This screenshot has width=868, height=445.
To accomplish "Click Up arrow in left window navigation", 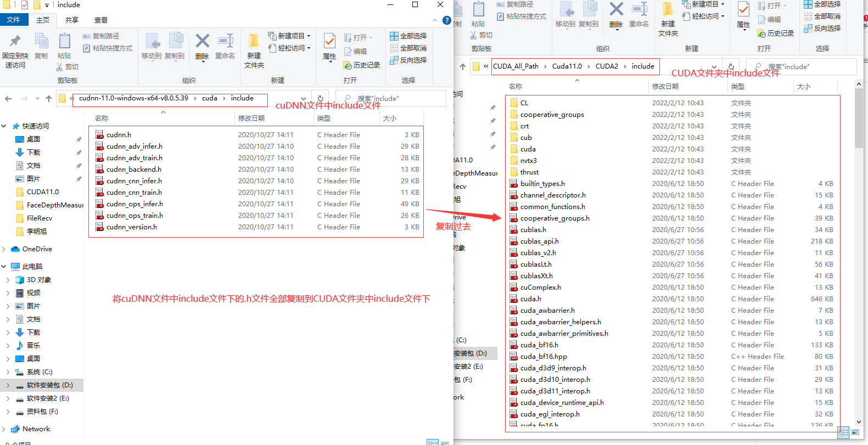I will click(x=49, y=99).
